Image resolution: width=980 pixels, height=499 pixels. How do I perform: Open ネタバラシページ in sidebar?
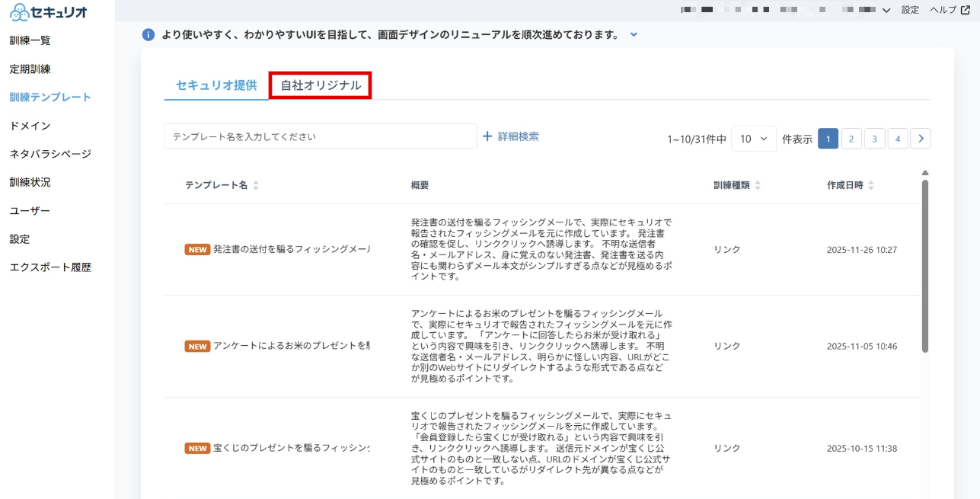click(x=50, y=154)
